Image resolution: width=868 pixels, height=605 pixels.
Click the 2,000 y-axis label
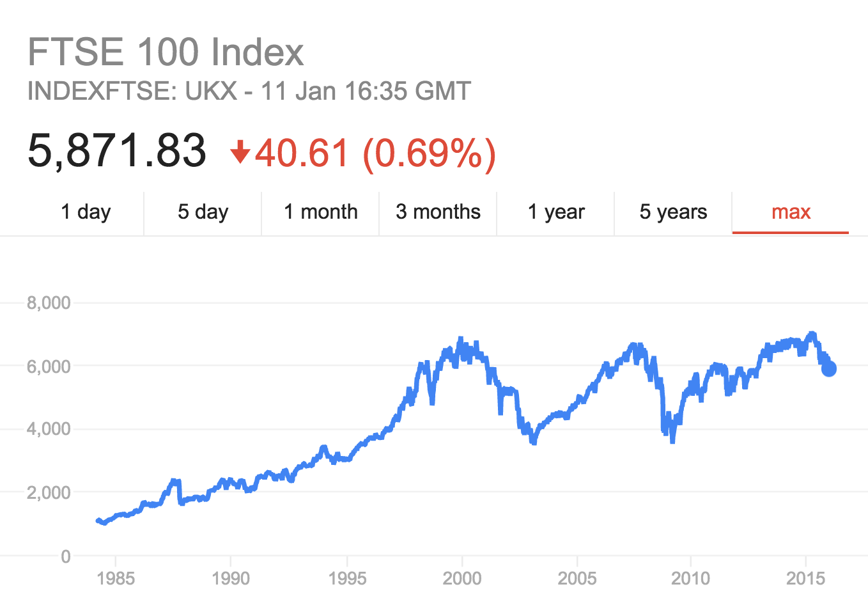tap(49, 492)
